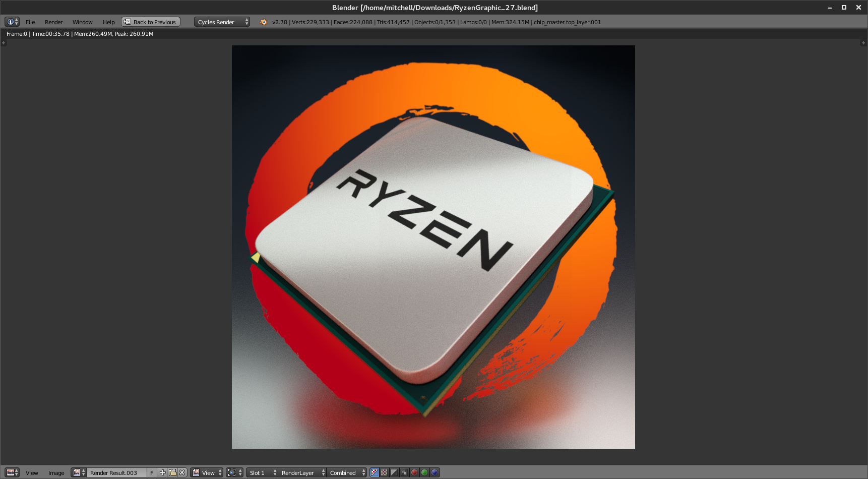Open the Cycles Render engine dropdown
868x479 pixels.
[x=222, y=22]
